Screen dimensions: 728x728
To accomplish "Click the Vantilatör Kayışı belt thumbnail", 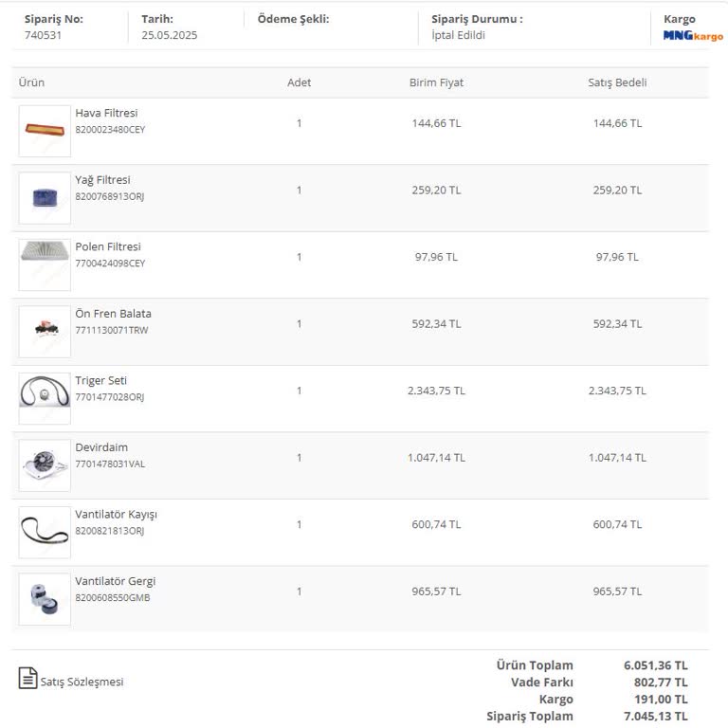I will [x=45, y=532].
